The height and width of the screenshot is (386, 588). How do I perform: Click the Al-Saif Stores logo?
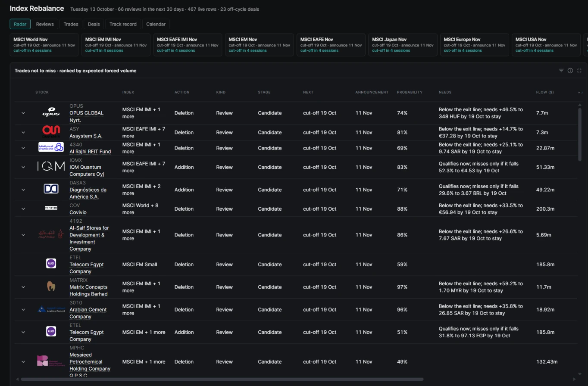[x=51, y=235]
